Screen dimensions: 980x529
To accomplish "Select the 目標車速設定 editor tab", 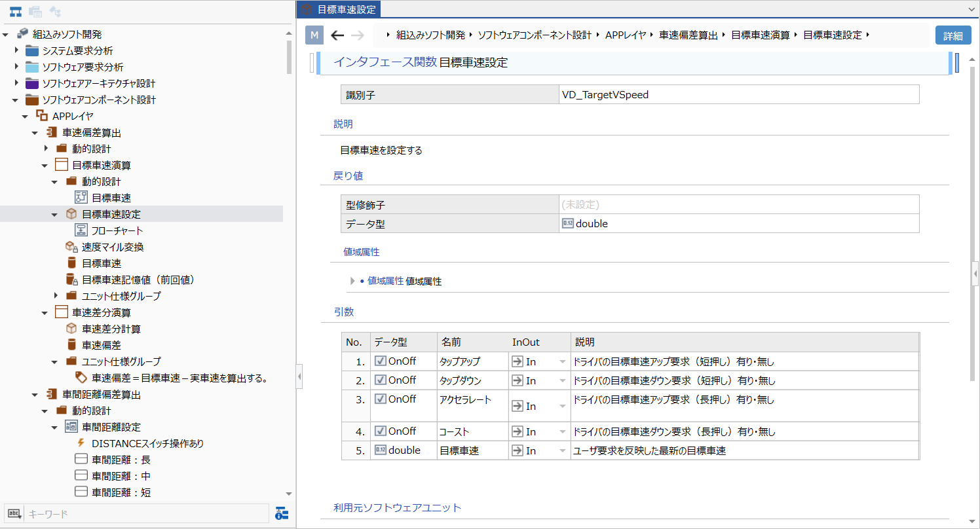I will [x=339, y=9].
